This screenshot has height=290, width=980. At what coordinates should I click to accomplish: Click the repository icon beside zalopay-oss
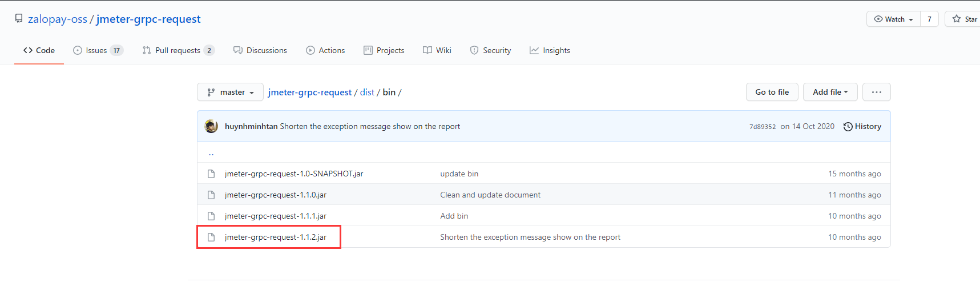coord(19,19)
